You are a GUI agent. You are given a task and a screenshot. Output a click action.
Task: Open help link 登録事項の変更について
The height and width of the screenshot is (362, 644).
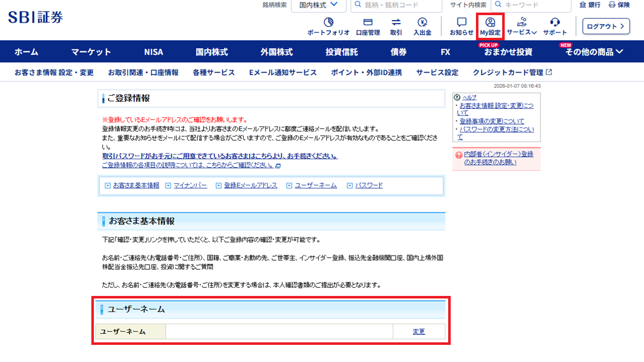(x=492, y=121)
